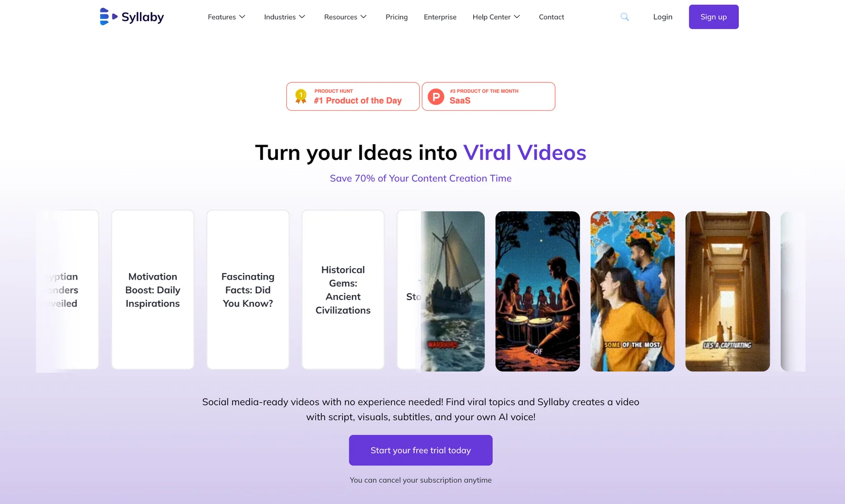Expand the Features dropdown chevron
The height and width of the screenshot is (504, 845).
pos(242,17)
